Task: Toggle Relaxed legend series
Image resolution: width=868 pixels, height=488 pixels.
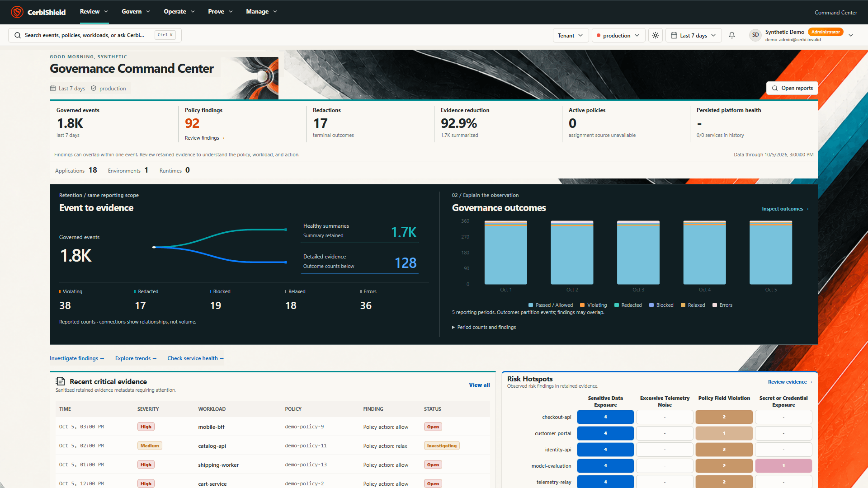Action: tap(693, 305)
